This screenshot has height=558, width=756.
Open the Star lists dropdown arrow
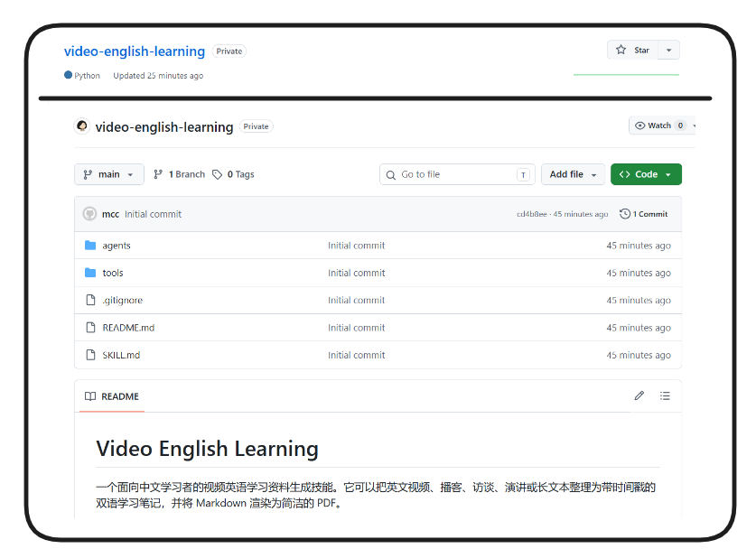(668, 51)
